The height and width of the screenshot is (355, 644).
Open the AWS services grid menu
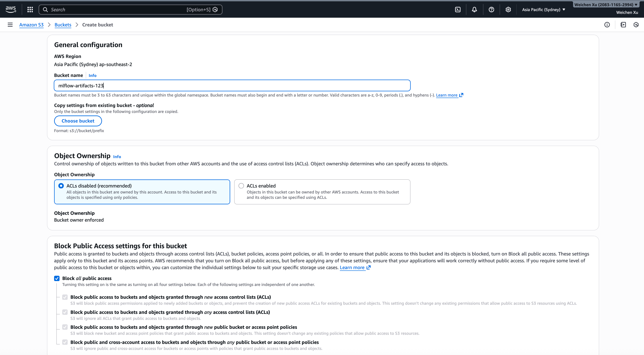(30, 9)
